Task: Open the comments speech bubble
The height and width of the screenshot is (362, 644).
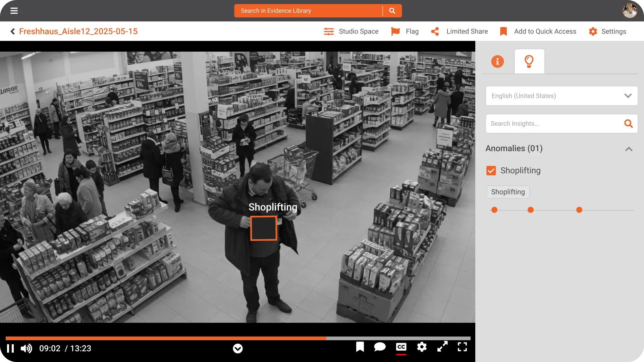Action: 380,347
